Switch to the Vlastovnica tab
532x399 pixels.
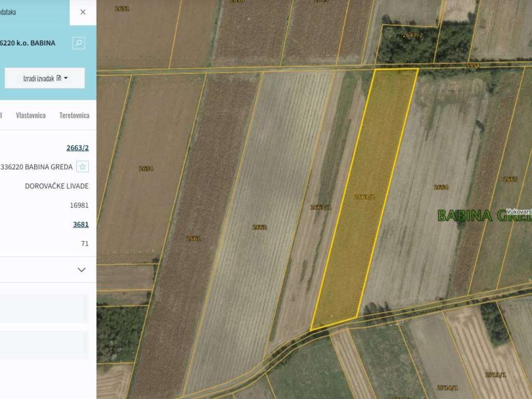click(31, 115)
